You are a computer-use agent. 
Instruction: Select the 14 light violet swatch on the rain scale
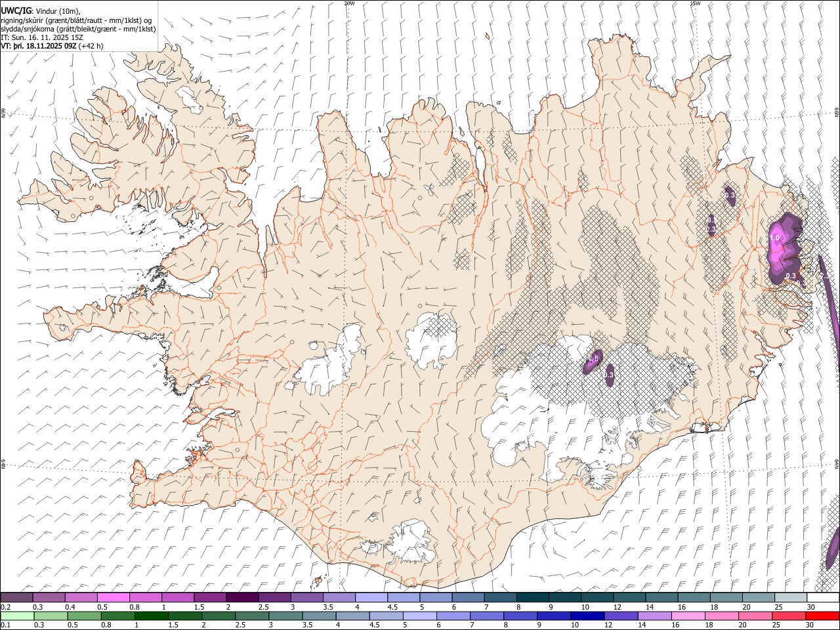click(x=654, y=616)
